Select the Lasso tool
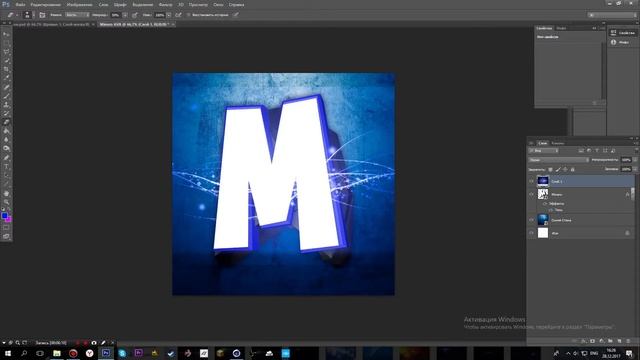The height and width of the screenshot is (360, 640). click(6, 52)
